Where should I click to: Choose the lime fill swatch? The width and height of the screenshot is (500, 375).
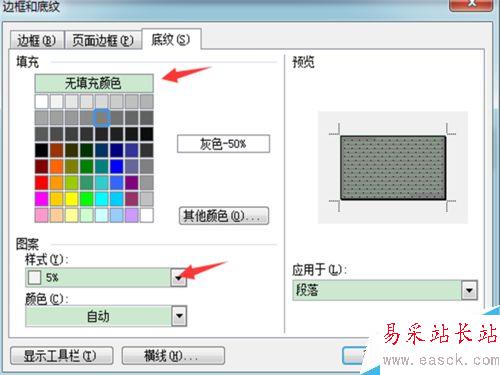(71, 183)
